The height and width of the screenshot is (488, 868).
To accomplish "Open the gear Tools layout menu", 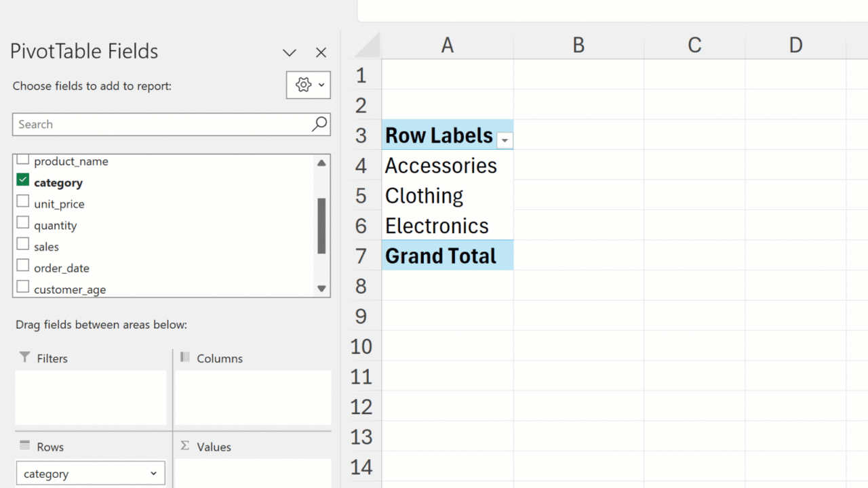I will 308,85.
